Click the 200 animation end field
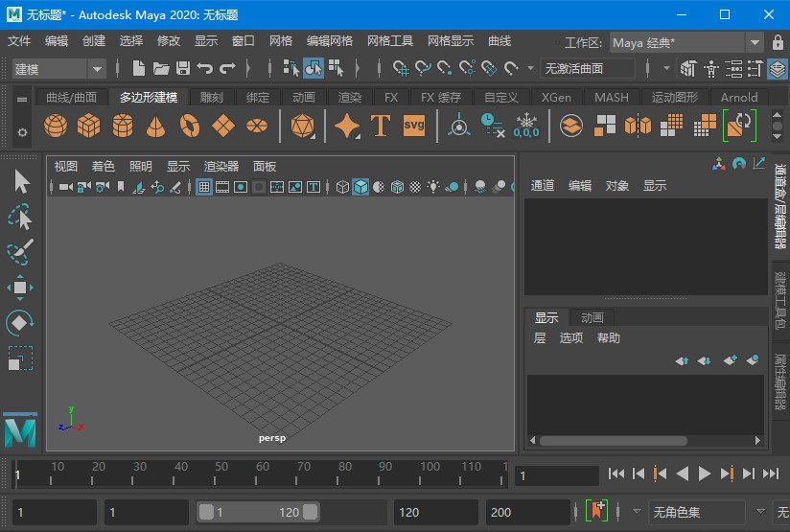 tap(528, 513)
